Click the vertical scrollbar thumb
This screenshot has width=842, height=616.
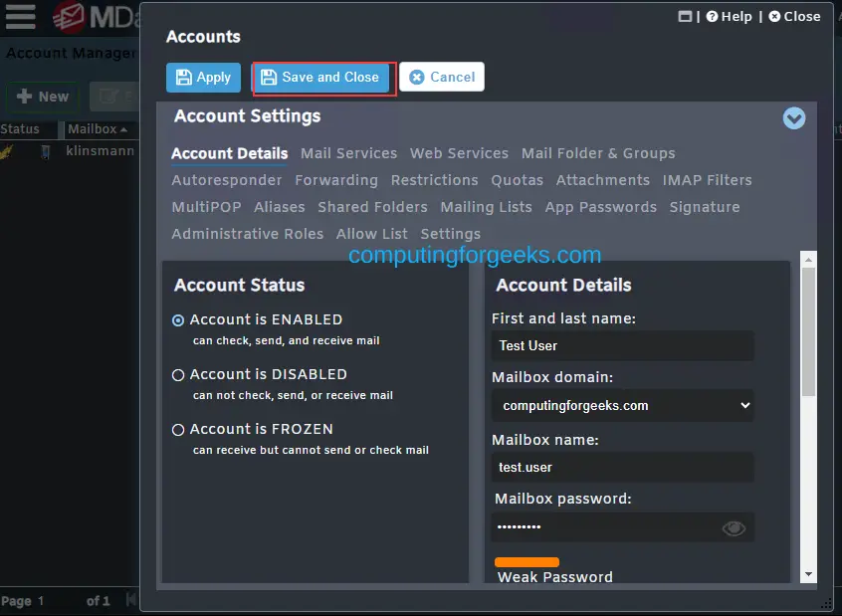[x=809, y=332]
